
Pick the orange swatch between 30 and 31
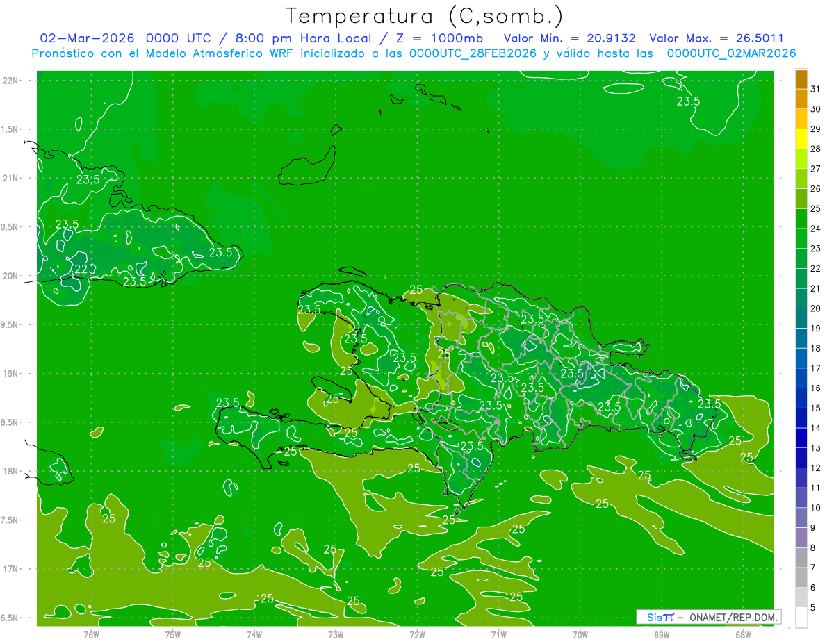click(801, 99)
